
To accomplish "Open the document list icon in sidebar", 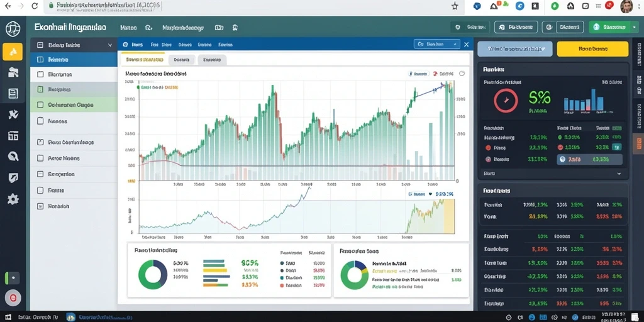I will pos(13,93).
